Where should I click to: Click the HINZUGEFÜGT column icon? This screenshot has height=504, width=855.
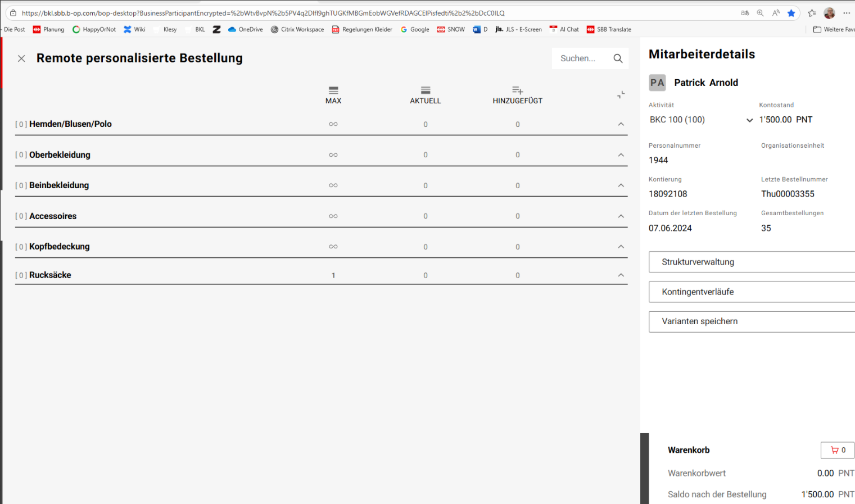[517, 90]
